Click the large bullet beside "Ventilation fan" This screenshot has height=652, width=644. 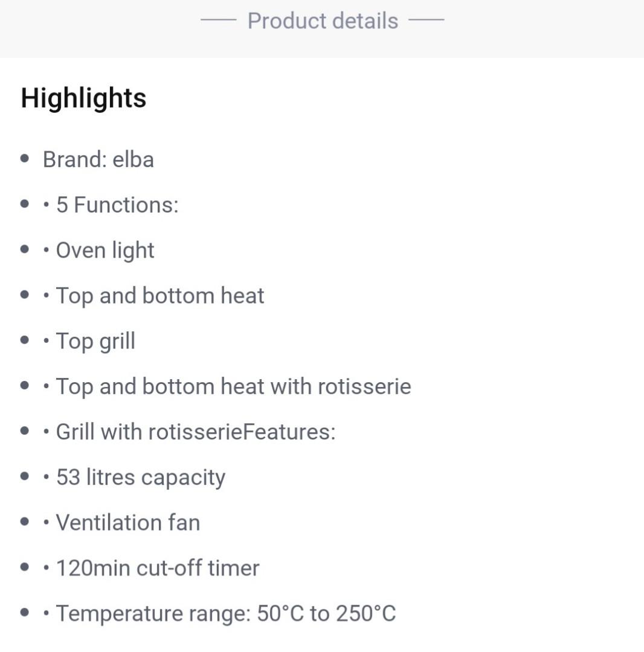(x=25, y=522)
